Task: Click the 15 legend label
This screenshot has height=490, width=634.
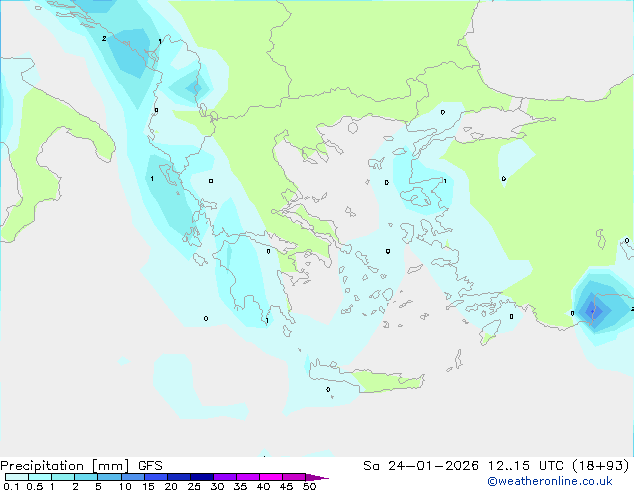Action: click(148, 486)
